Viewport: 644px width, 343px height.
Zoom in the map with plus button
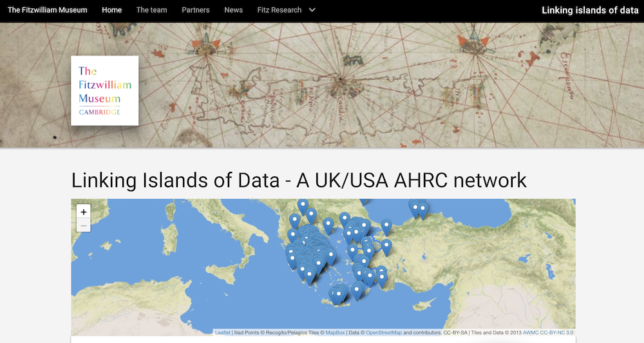(83, 212)
